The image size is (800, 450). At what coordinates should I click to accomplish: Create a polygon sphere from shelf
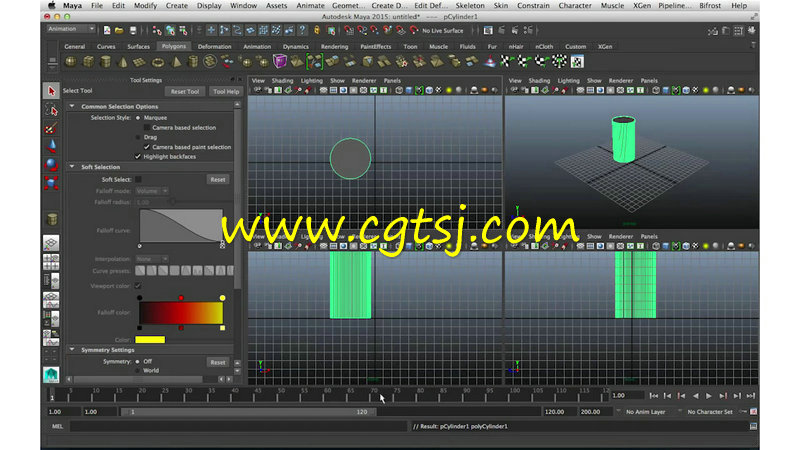(x=71, y=62)
